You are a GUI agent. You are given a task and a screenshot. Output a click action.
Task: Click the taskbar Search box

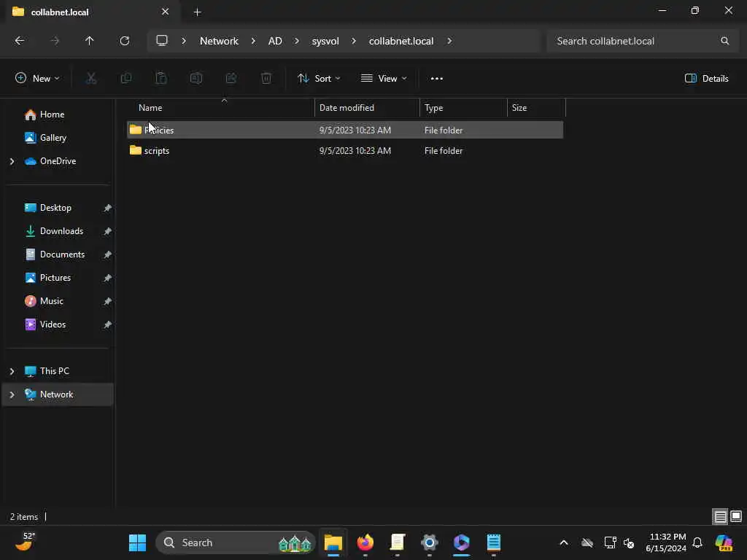[236, 542]
